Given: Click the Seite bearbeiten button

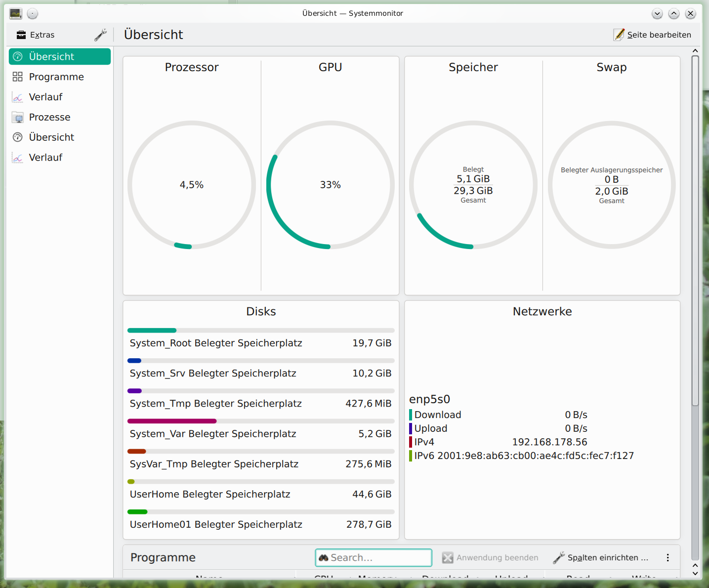Looking at the screenshot, I should (652, 35).
